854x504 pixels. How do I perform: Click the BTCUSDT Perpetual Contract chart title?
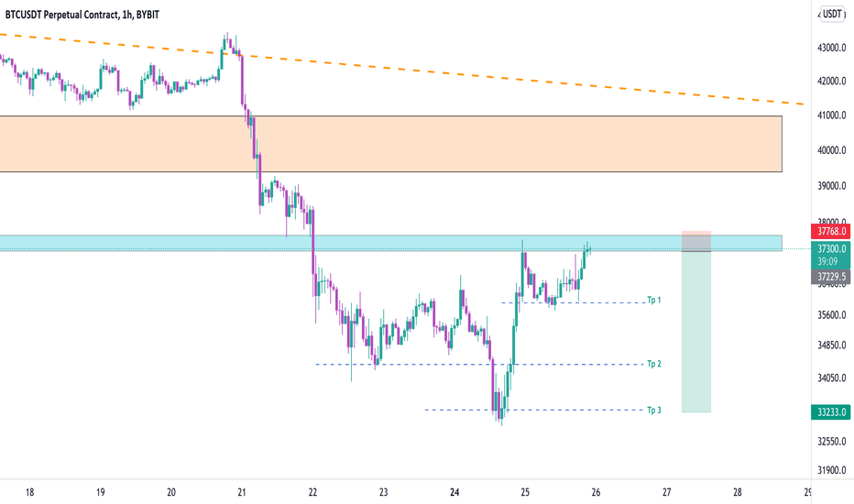pyautogui.click(x=82, y=16)
